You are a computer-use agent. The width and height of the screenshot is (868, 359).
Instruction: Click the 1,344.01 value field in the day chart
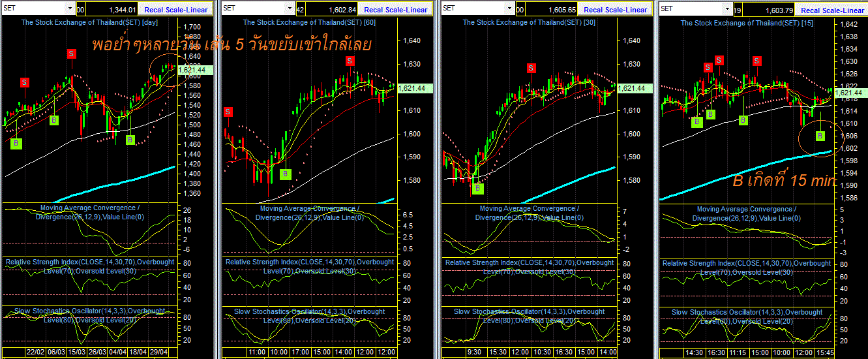[x=112, y=9]
